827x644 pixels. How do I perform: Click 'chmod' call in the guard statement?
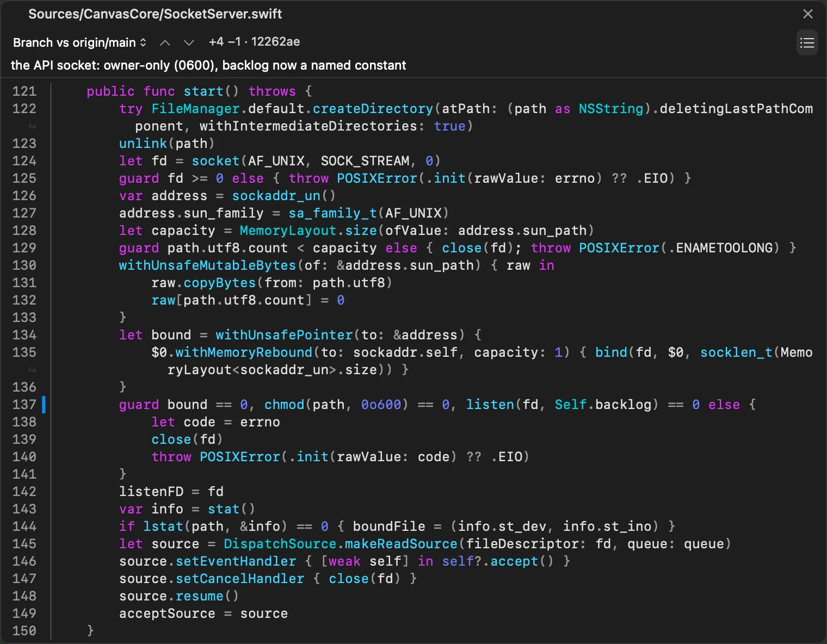(x=285, y=405)
